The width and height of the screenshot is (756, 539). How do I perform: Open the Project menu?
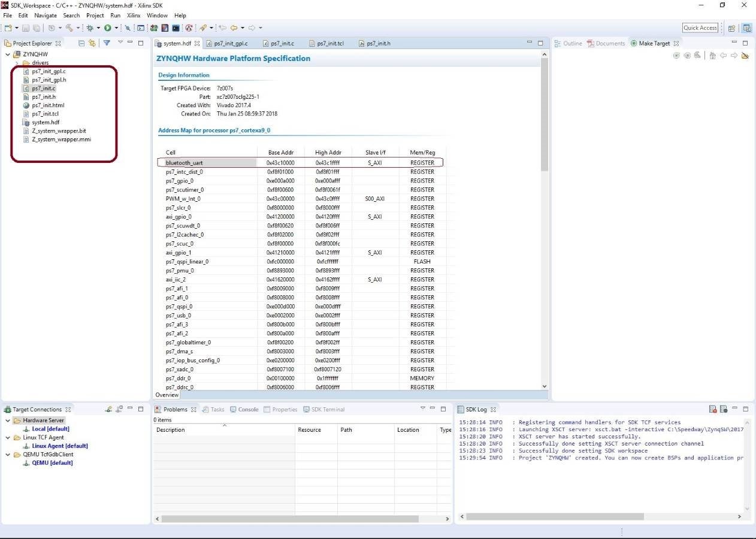coord(95,15)
